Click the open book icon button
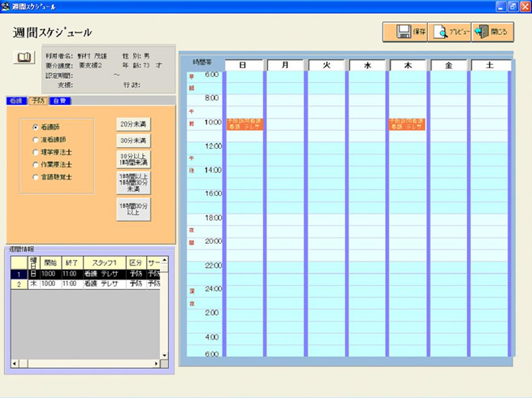 pos(24,57)
